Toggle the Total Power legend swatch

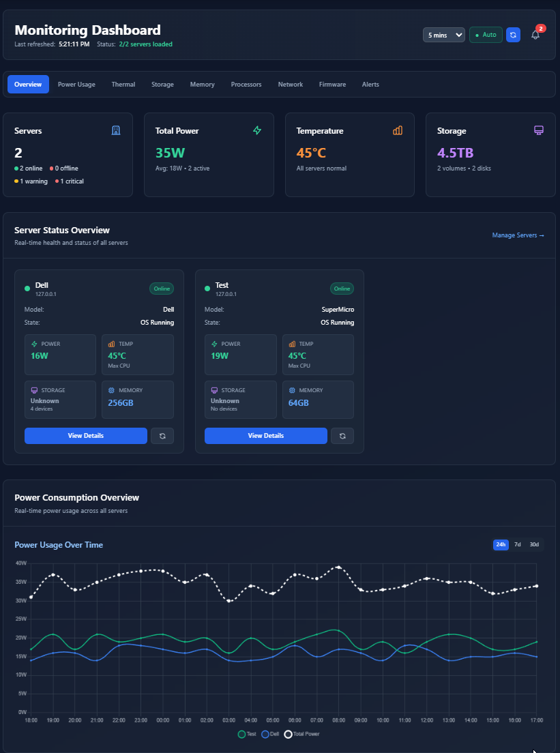pos(289,734)
